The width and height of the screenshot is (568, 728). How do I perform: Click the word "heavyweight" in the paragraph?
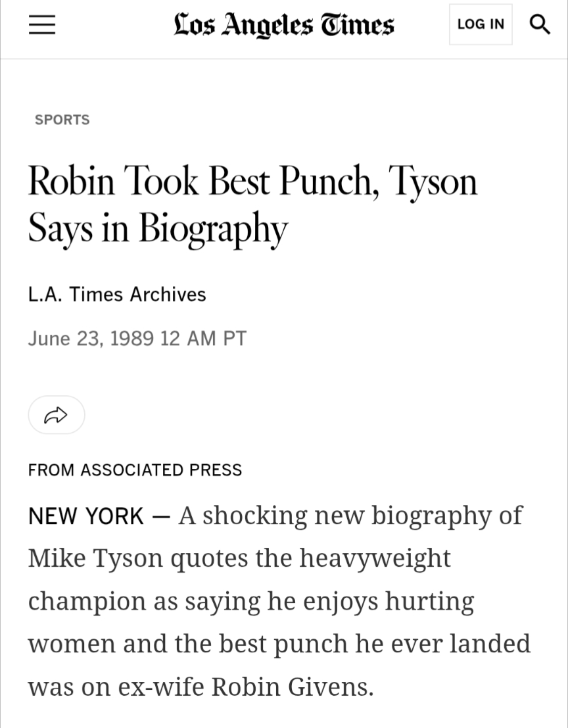(375, 559)
